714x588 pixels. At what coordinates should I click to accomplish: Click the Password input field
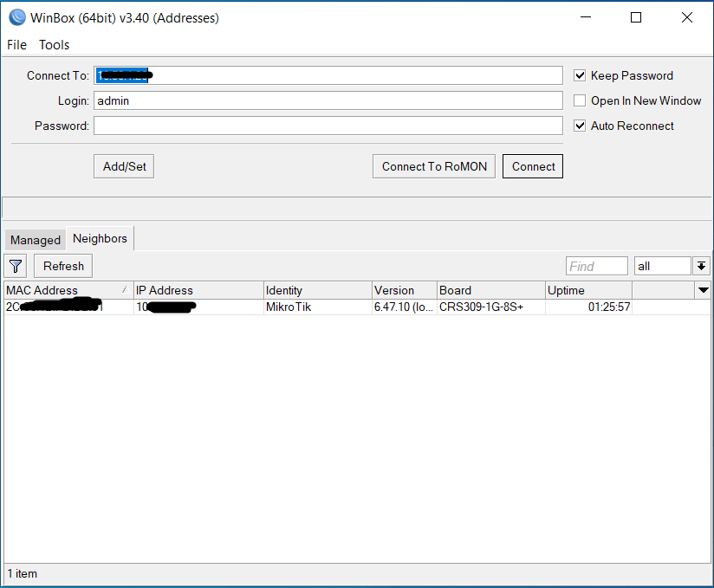(328, 126)
